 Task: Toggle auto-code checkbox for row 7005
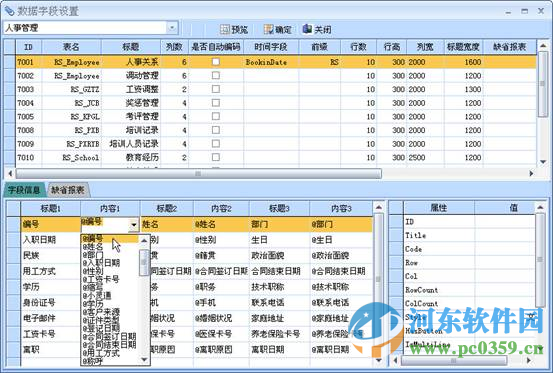215,116
